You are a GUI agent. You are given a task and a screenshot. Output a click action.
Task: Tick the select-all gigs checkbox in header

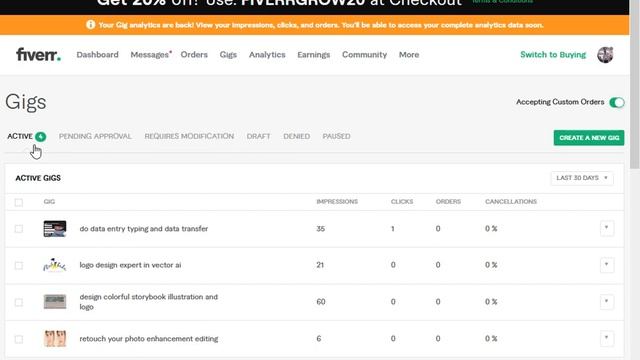[x=19, y=202]
